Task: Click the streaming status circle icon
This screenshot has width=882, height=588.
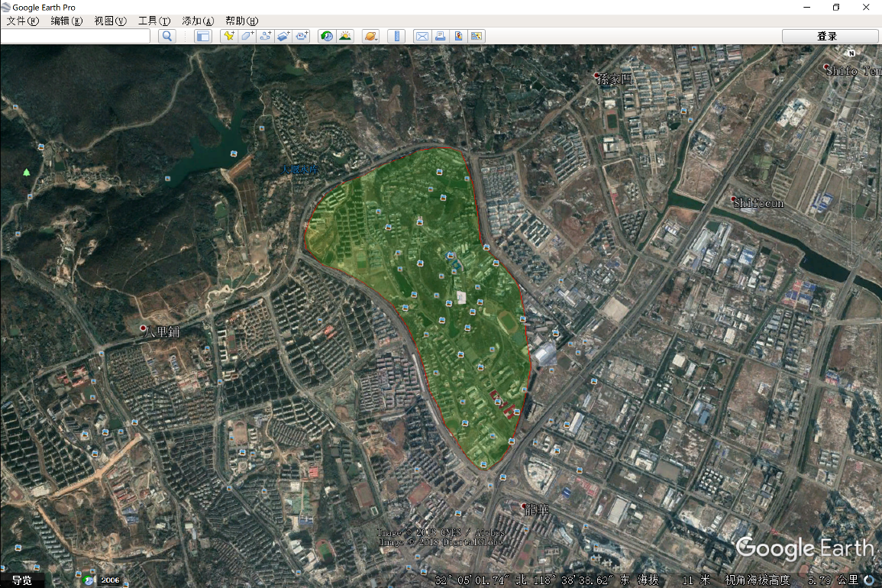Action: 870,580
